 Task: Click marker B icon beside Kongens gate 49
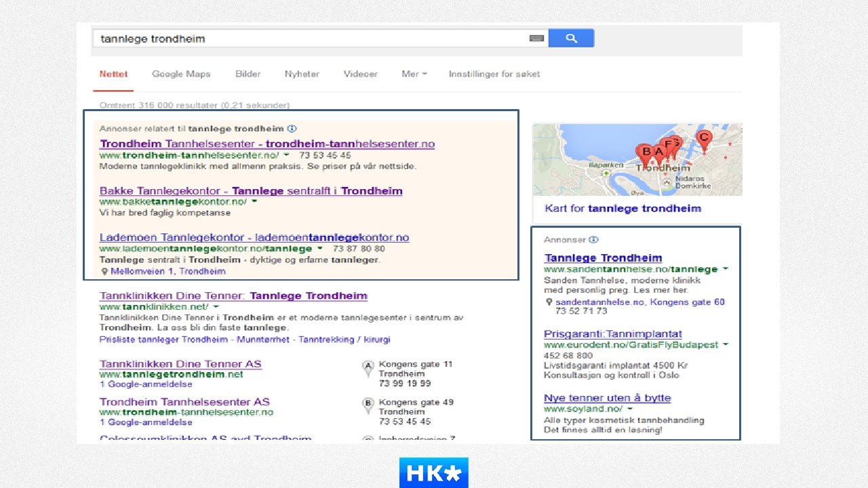pyautogui.click(x=369, y=406)
